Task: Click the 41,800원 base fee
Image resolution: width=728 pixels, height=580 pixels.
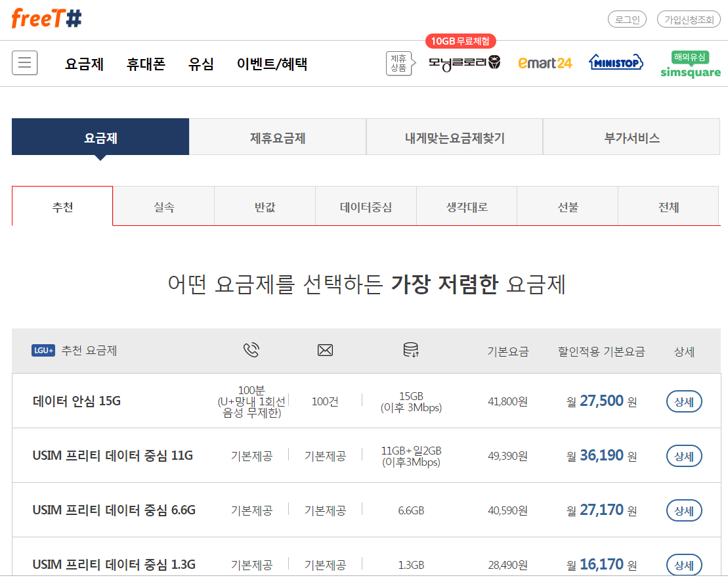Action: 507,401
